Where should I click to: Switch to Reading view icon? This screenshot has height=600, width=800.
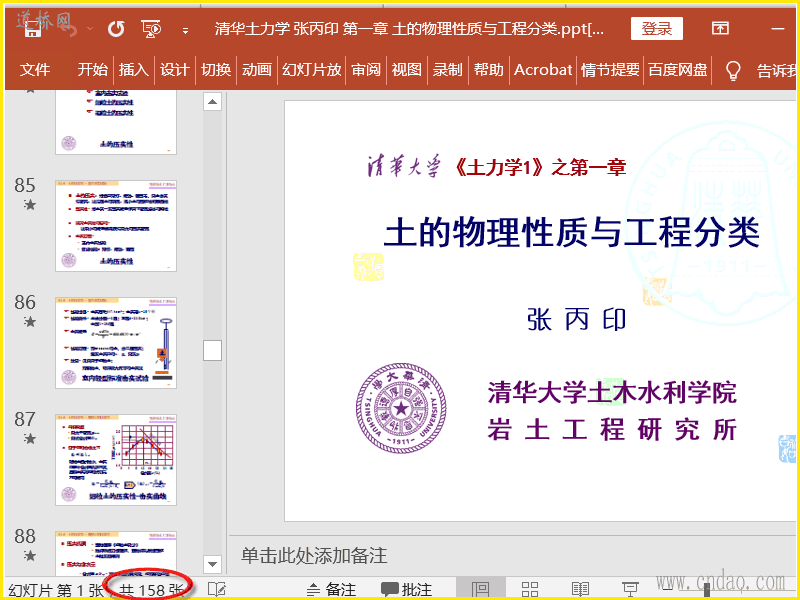[580, 589]
